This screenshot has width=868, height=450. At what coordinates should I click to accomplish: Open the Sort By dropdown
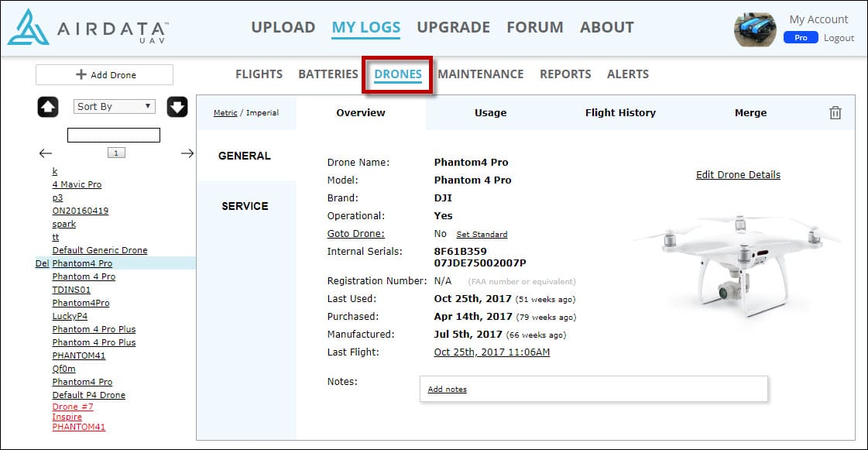tap(114, 106)
